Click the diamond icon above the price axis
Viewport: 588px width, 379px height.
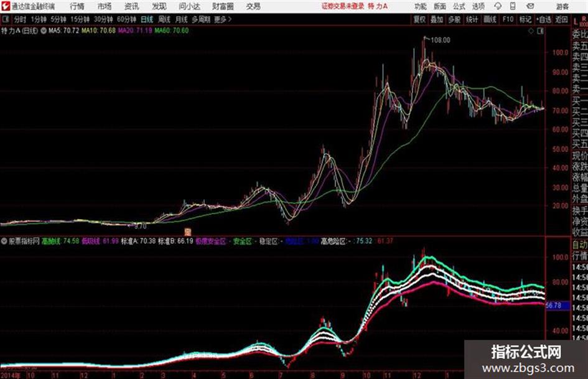[x=531, y=31]
